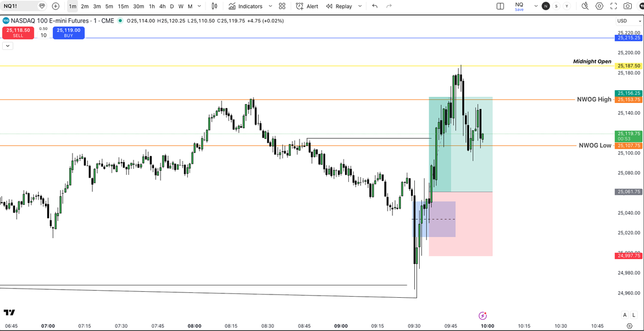Enter fullscreen mode
Image resolution: width=644 pixels, height=331 pixels.
click(x=614, y=6)
